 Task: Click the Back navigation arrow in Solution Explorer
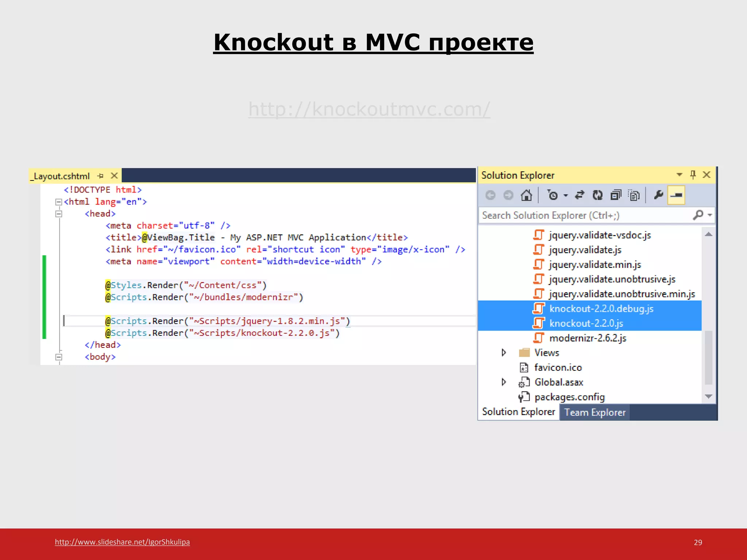click(x=491, y=195)
